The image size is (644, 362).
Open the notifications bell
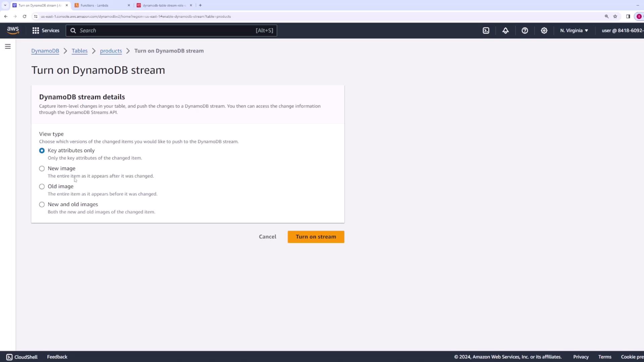505,31
